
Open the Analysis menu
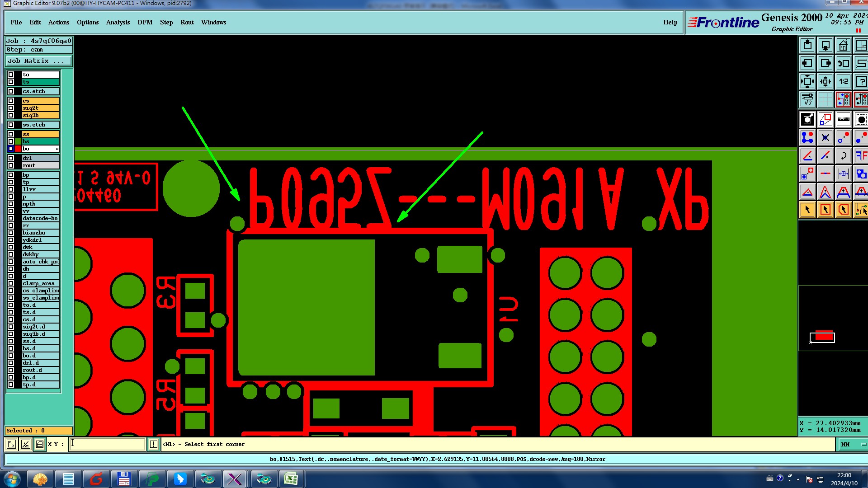coord(118,22)
